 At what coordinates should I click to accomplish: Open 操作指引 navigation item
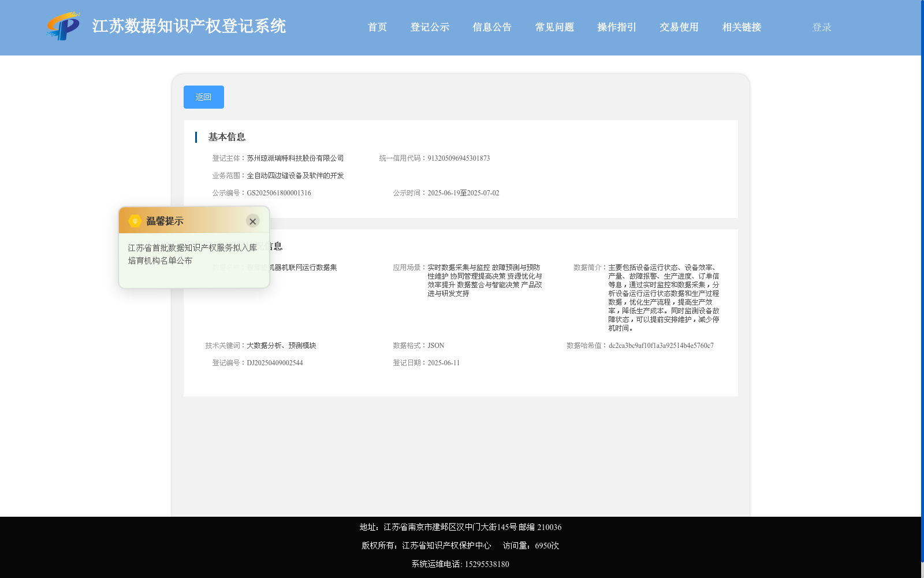617,27
